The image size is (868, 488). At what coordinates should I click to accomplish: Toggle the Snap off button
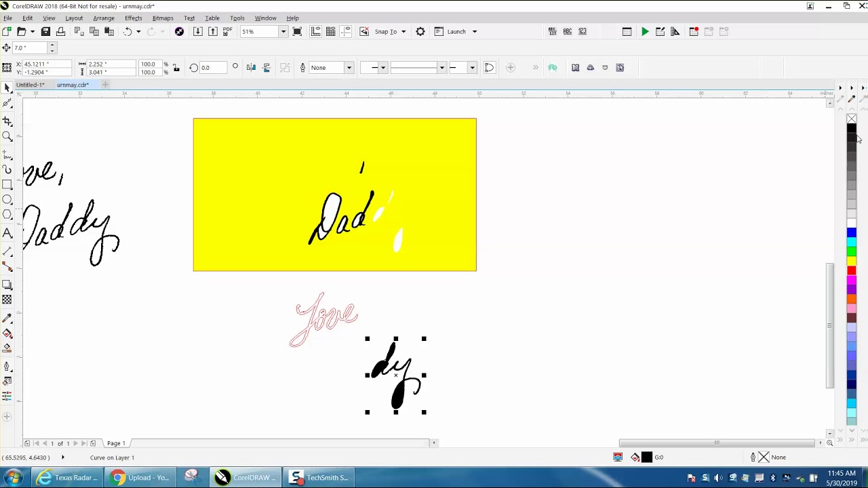(x=364, y=31)
